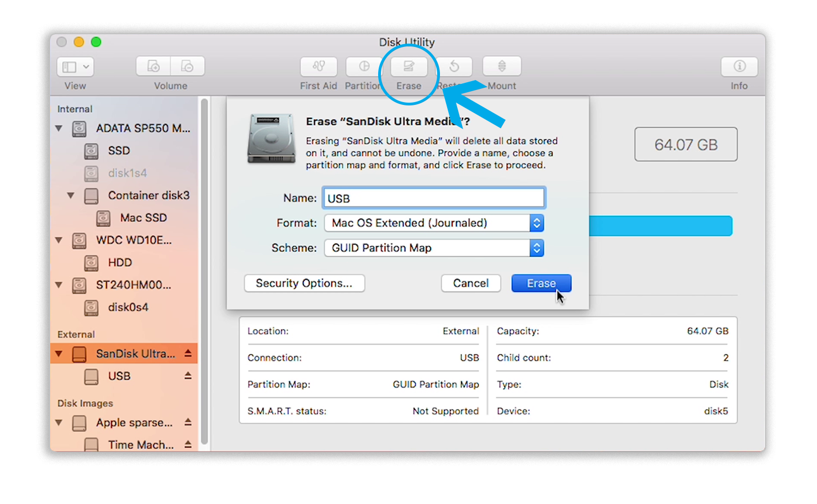Click the Restore toolbar icon
This screenshot has height=504, width=817.
coord(454,66)
